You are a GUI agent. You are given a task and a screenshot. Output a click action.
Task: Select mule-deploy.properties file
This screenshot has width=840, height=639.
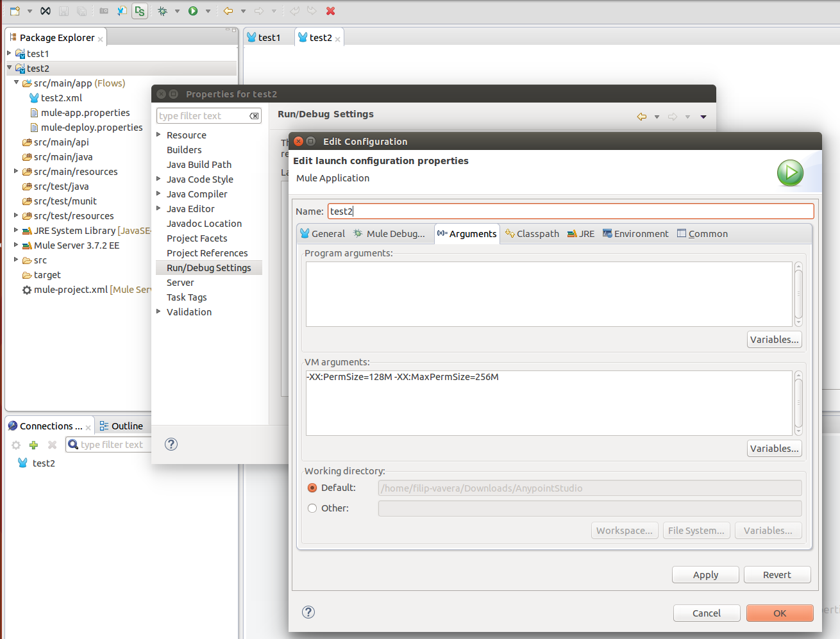(86, 128)
